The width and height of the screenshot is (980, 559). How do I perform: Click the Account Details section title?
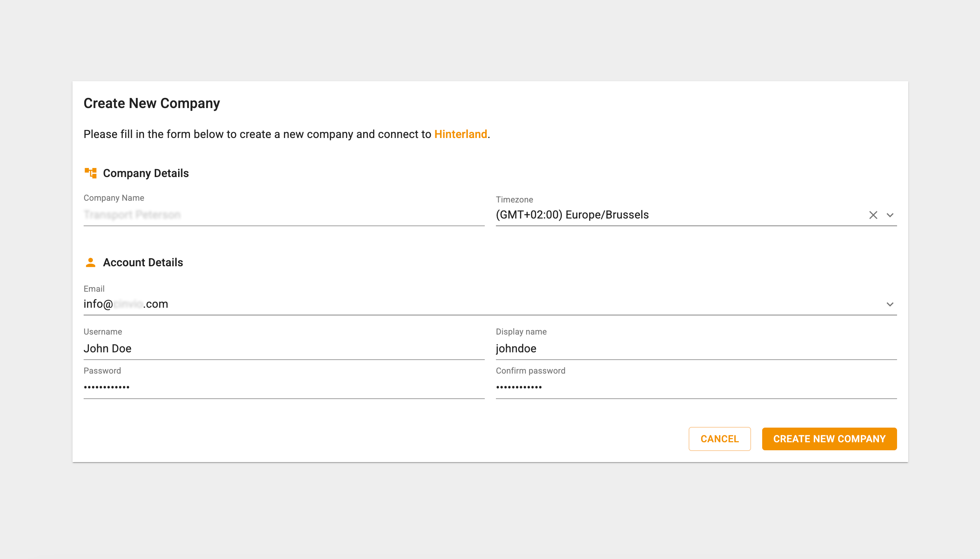point(143,263)
